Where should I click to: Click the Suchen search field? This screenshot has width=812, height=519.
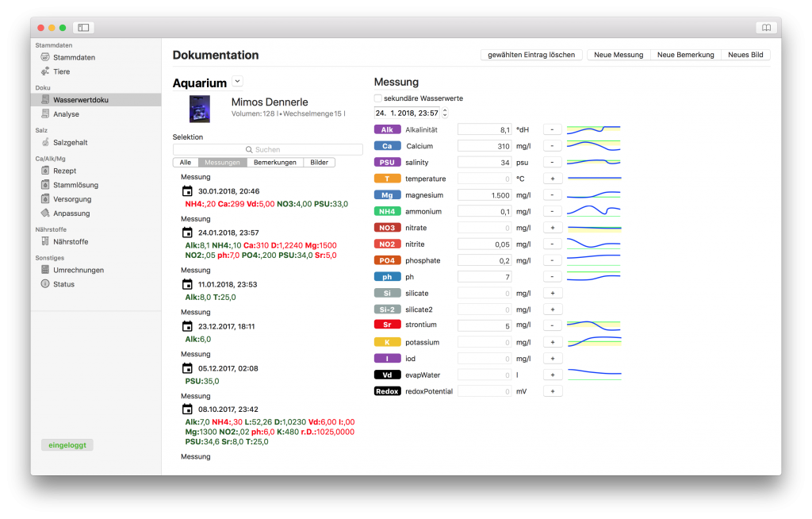(268, 150)
